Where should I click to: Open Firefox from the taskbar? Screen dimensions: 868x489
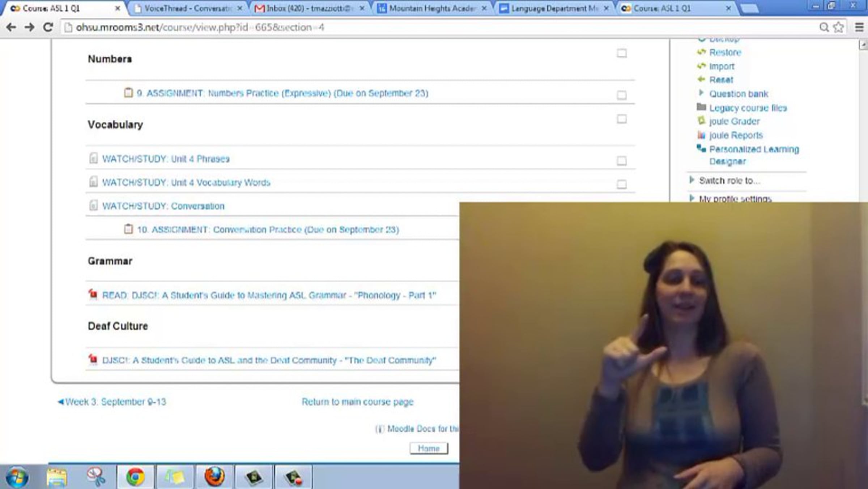214,476
